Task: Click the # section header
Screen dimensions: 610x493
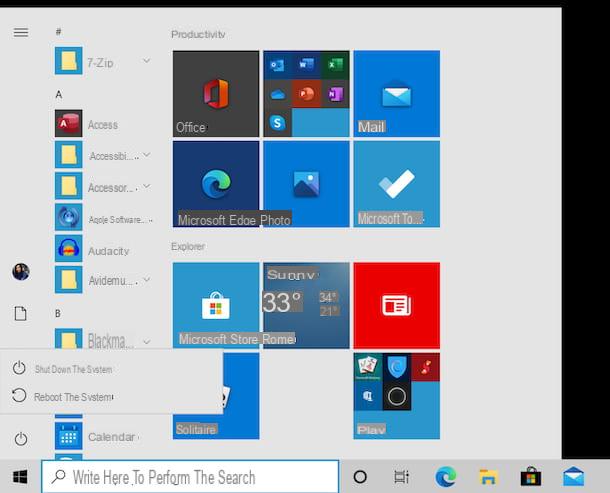Action: [58, 32]
